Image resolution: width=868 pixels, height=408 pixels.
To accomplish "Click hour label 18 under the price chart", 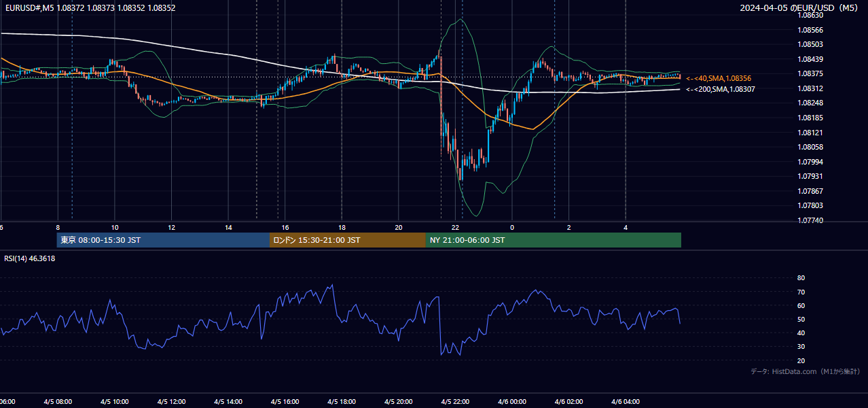I will pos(342,228).
